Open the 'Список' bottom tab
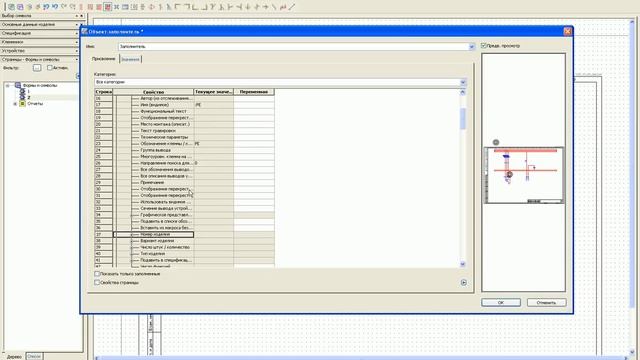640x360 pixels. point(34,356)
